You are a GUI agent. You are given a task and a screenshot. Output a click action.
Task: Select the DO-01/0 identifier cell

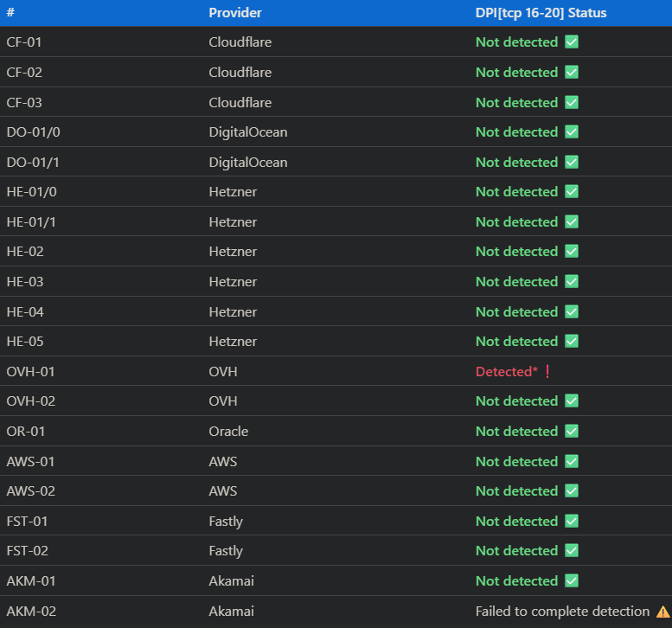[x=34, y=132]
